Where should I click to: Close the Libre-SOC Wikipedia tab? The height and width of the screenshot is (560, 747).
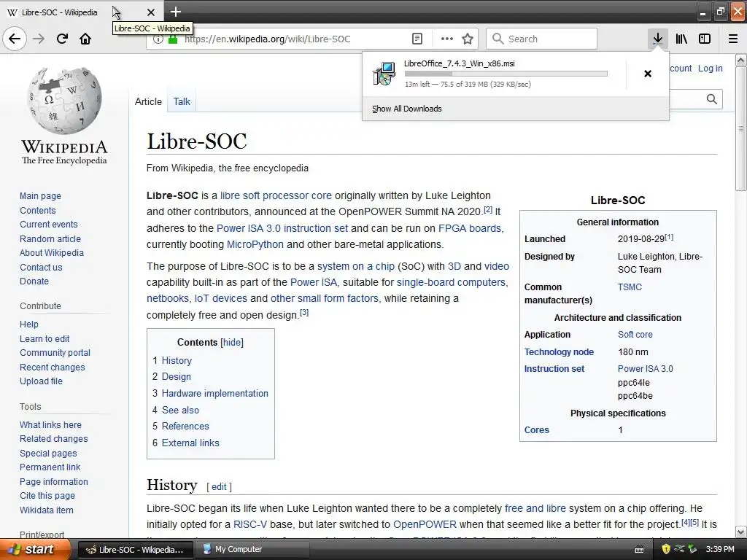pos(150,12)
